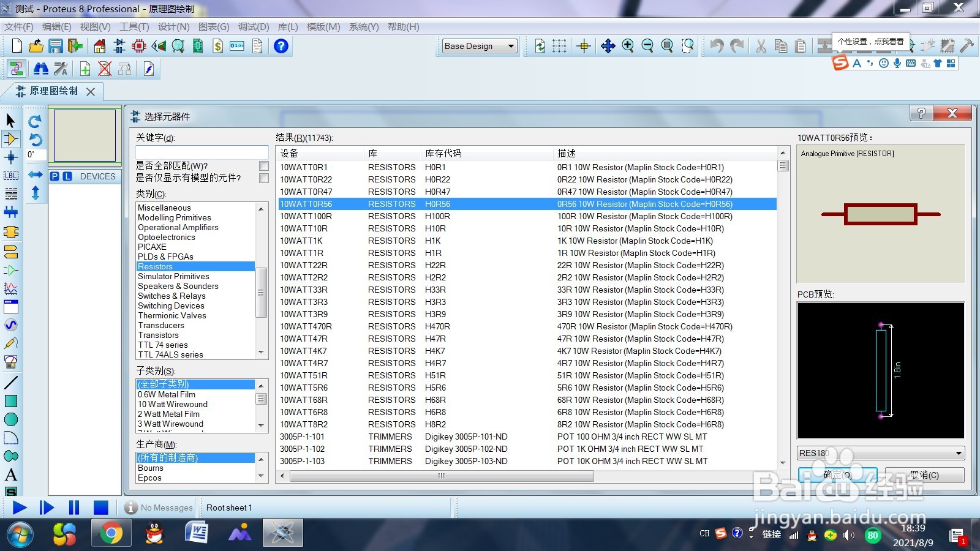This screenshot has height=551, width=980.
Task: Open a project with the folder icon
Action: click(36, 46)
